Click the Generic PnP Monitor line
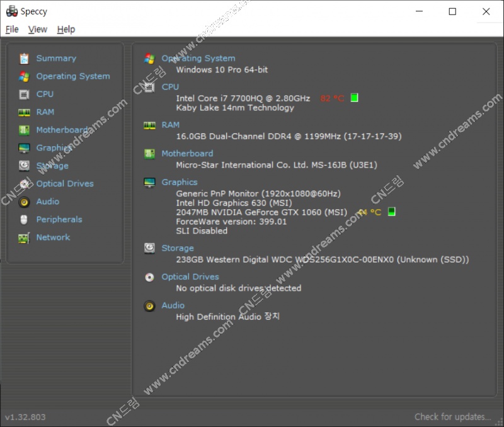The height and width of the screenshot is (427, 504). 258,194
